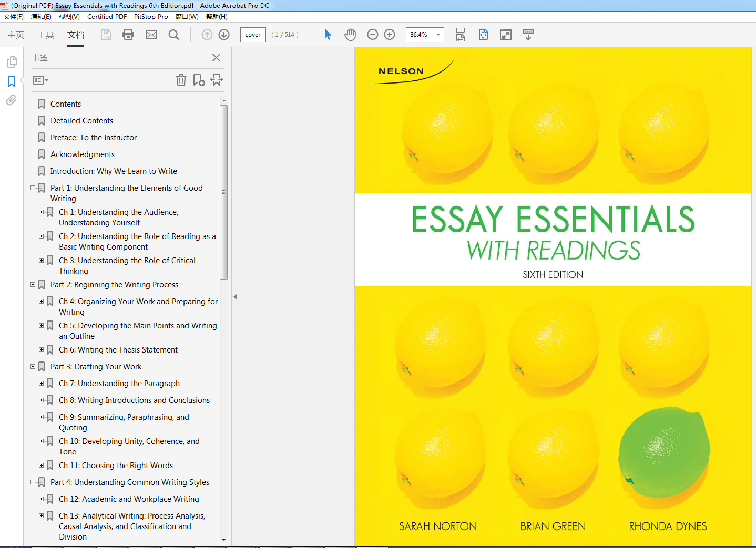
Task: Send file by email envelope icon
Action: 151,35
